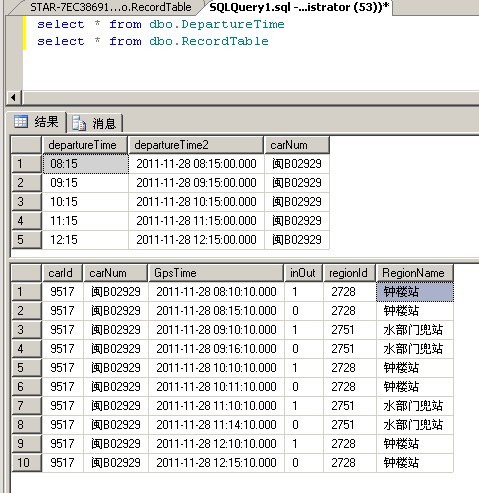Select the 12:15 departureTime cell
This screenshot has height=493, width=479.
(x=86, y=240)
